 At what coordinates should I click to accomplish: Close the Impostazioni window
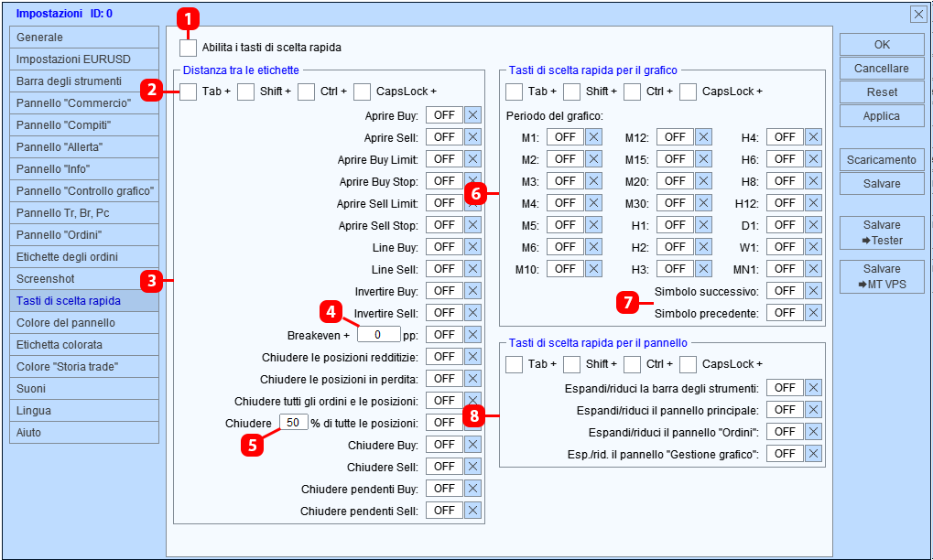point(918,15)
